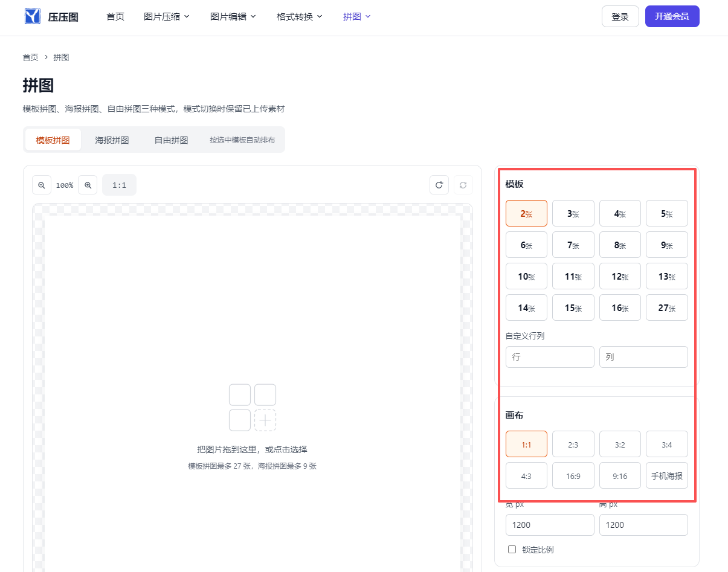Click the 拼图 breadcrumb text
Screen dimensions: 728x572
[x=61, y=57]
